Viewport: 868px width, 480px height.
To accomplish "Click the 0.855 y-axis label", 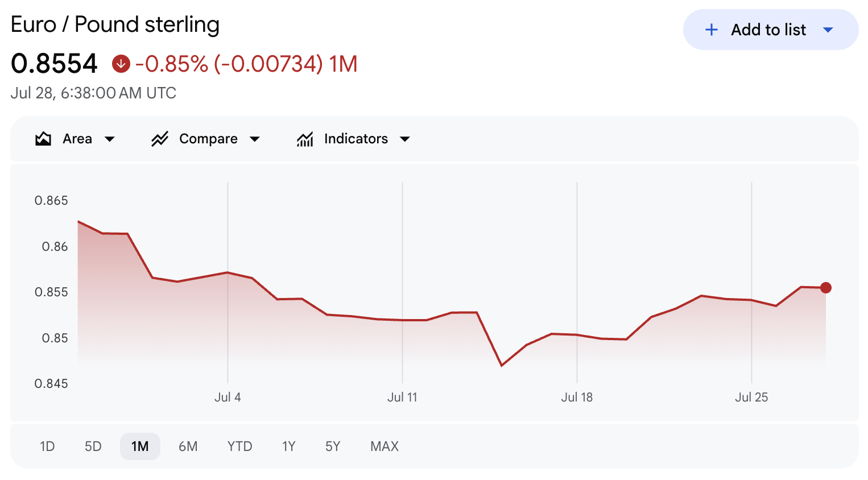I will (x=51, y=292).
